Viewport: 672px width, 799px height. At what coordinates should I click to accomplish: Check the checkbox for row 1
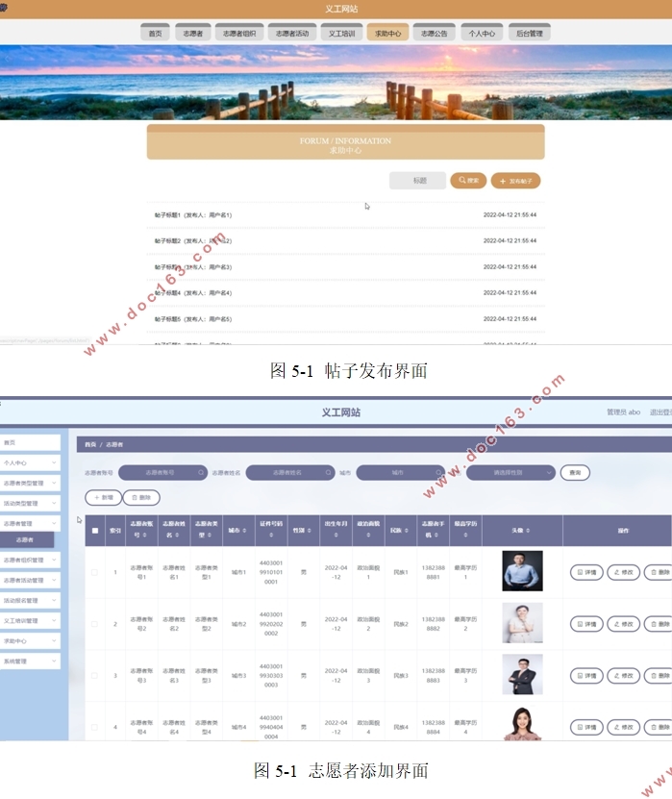pyautogui.click(x=95, y=572)
